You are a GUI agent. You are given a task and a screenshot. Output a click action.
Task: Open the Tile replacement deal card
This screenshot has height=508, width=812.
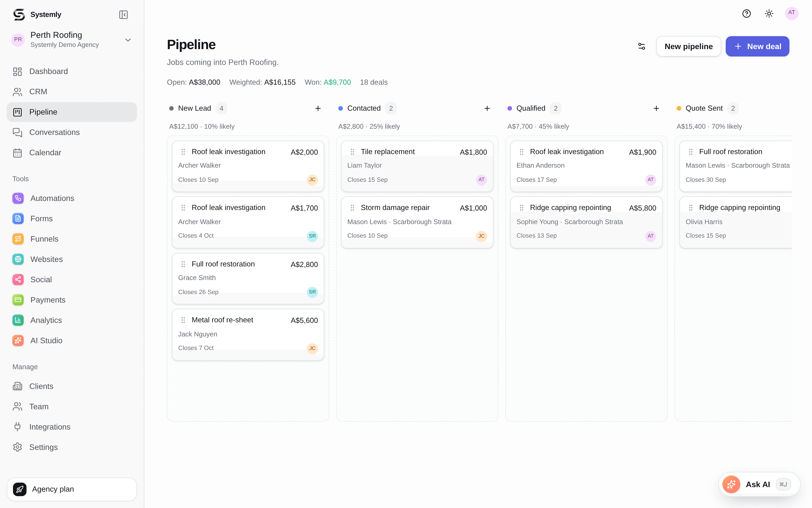pyautogui.click(x=417, y=166)
